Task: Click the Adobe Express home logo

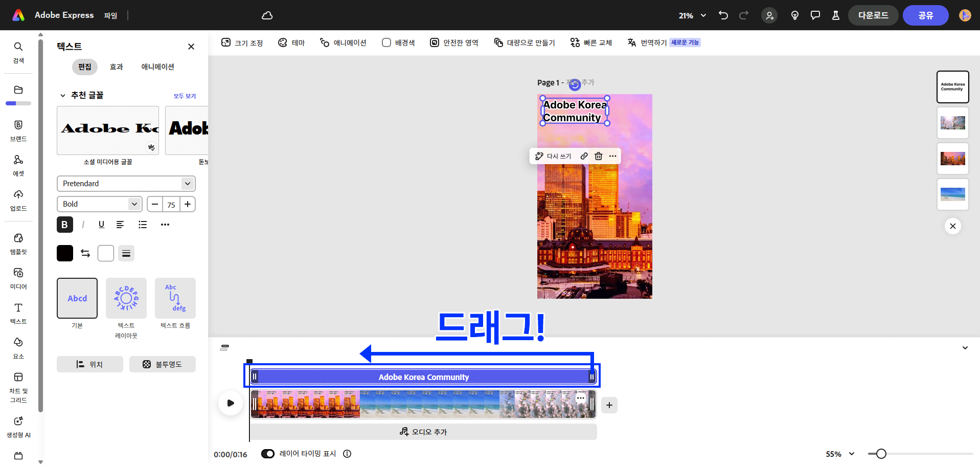Action: (x=18, y=15)
